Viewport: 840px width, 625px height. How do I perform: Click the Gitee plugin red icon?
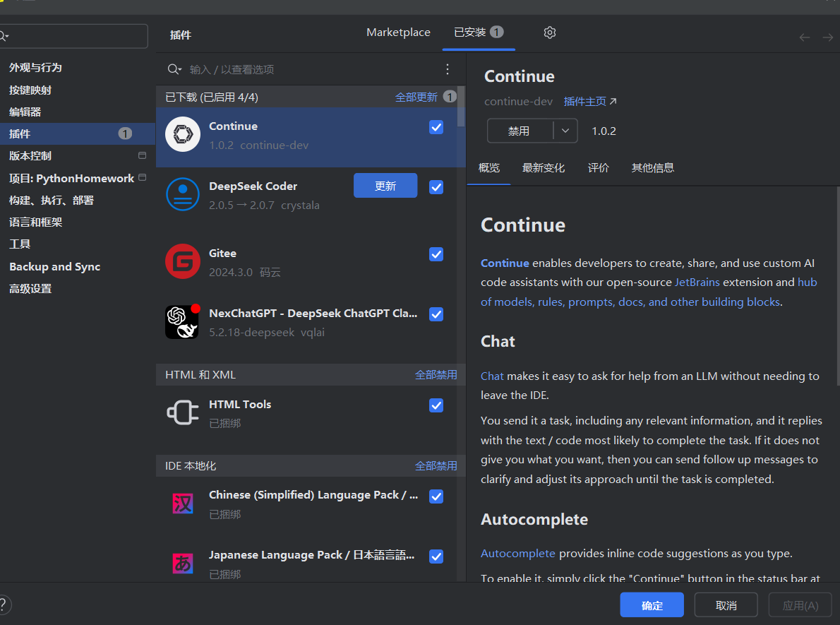click(x=183, y=261)
